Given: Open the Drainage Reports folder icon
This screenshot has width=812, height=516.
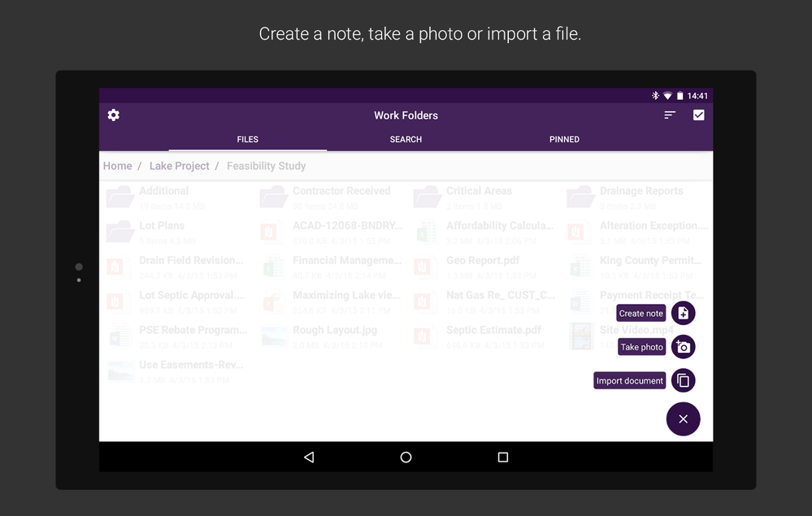Looking at the screenshot, I should coord(580,197).
